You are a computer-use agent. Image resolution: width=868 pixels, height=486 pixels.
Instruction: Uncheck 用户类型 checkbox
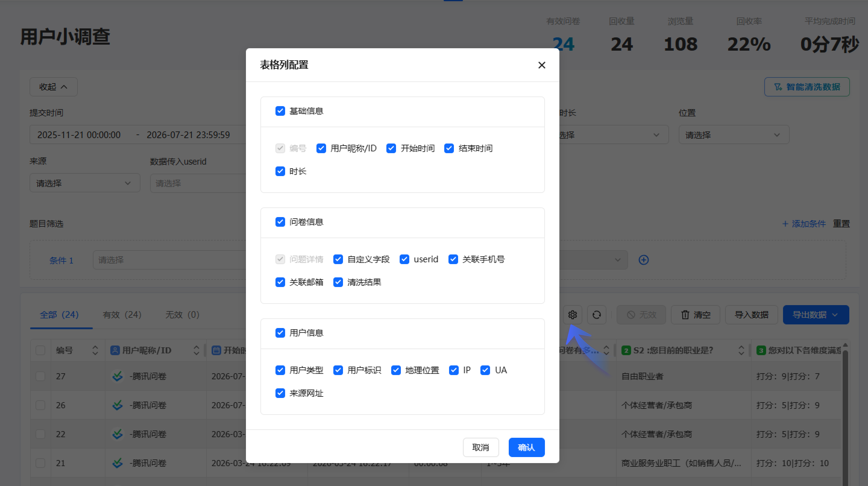pyautogui.click(x=280, y=370)
